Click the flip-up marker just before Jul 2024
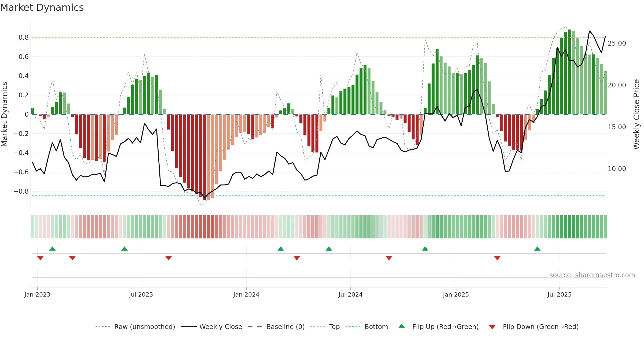The image size is (644, 362). (x=329, y=249)
